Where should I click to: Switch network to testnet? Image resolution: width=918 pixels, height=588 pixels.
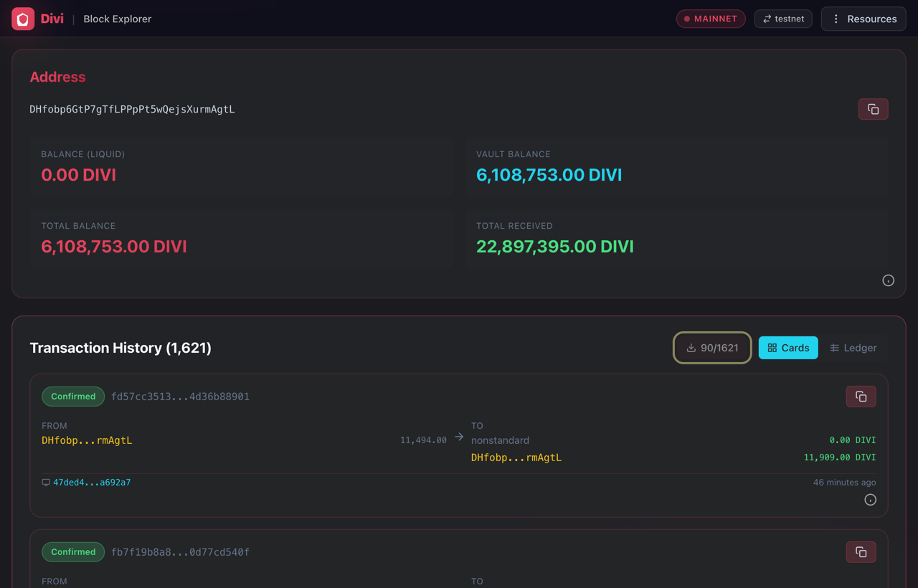[x=783, y=19]
